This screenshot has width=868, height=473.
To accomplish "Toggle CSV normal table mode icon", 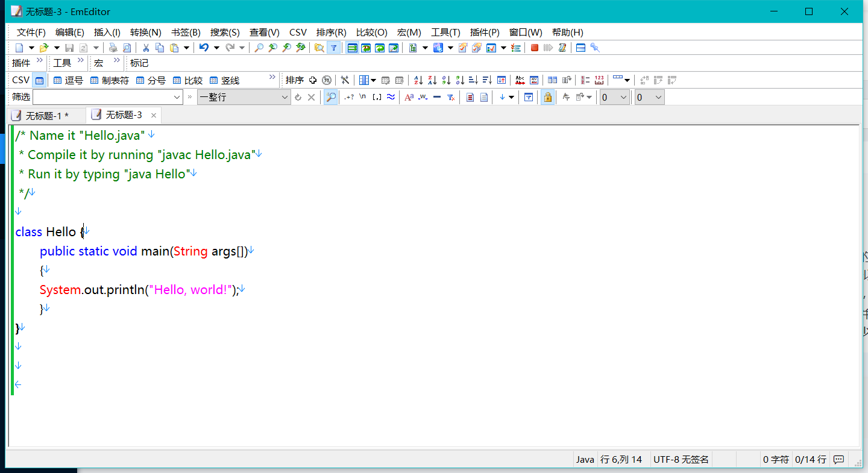I will click(x=39, y=80).
